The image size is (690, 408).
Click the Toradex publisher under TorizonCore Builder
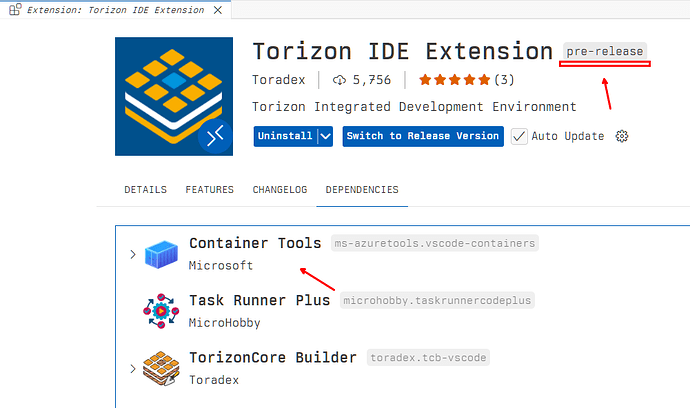point(214,380)
